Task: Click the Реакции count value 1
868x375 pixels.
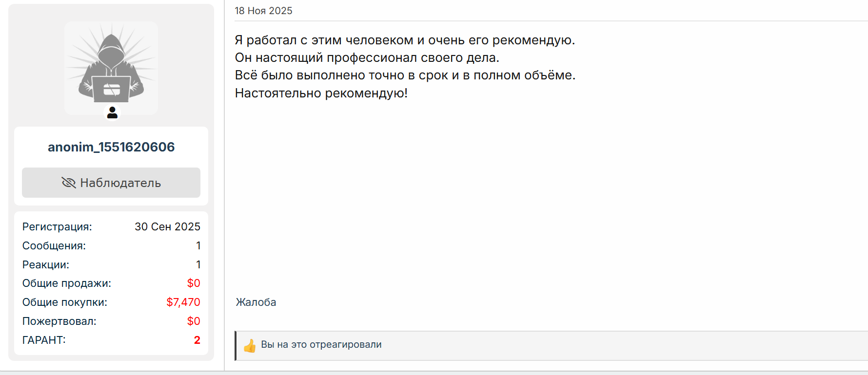Action: (x=198, y=264)
